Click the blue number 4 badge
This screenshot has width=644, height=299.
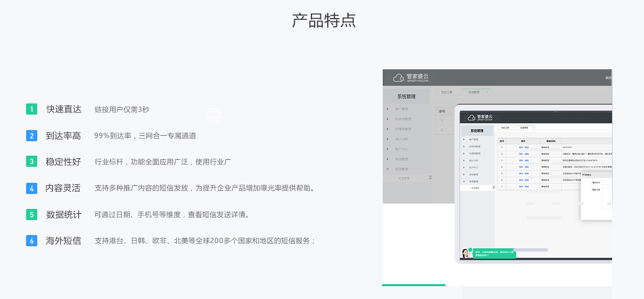(x=31, y=188)
